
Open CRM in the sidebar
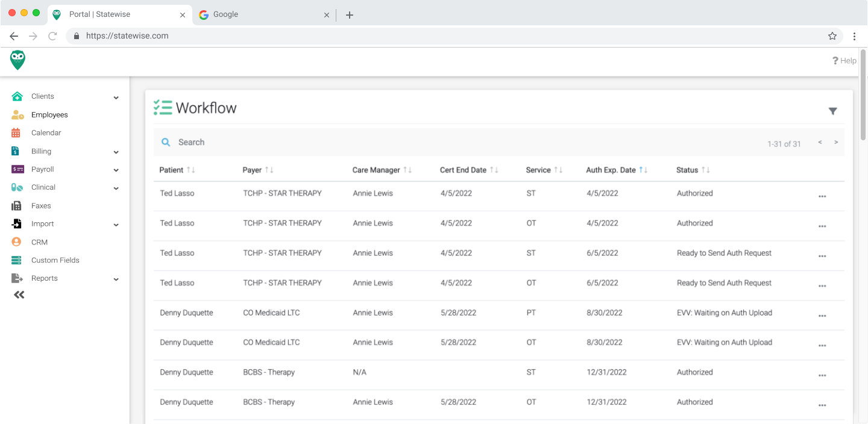(39, 242)
